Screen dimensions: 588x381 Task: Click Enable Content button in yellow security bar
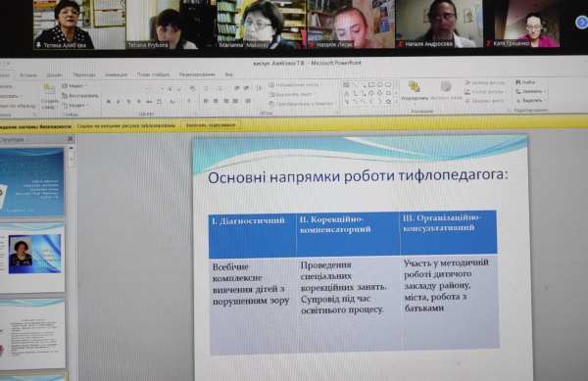(211, 125)
